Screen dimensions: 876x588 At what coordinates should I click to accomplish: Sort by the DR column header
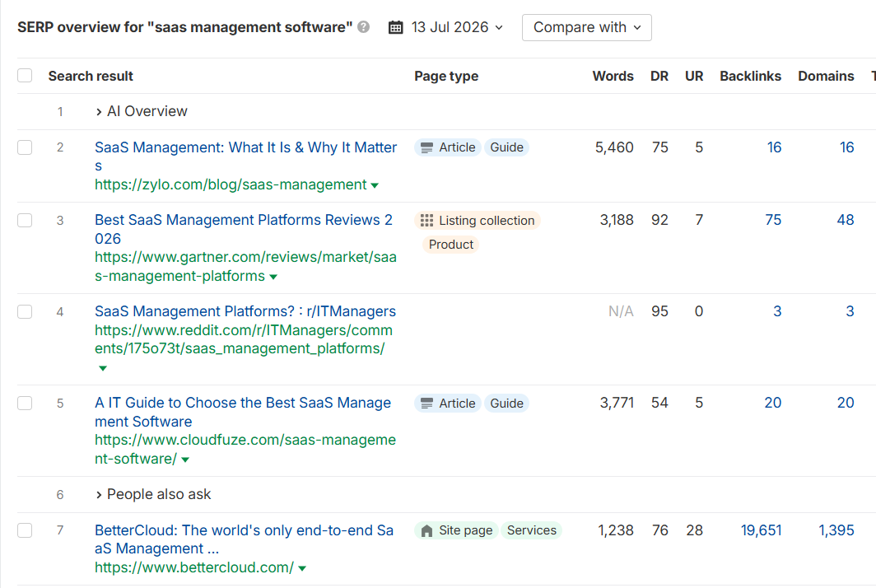point(659,76)
